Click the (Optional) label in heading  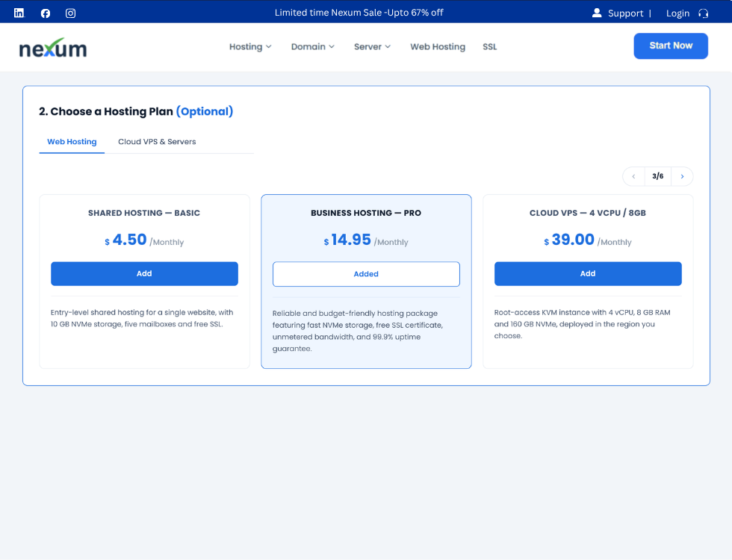coord(205,111)
